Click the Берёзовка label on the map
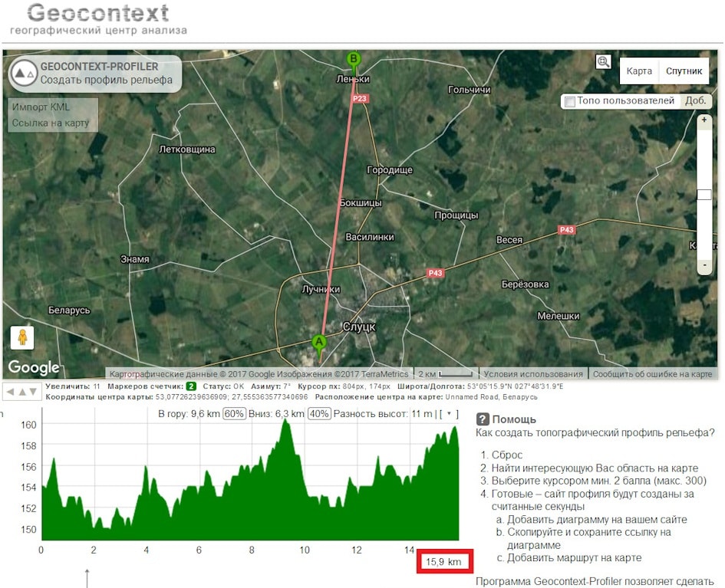 pos(526,284)
